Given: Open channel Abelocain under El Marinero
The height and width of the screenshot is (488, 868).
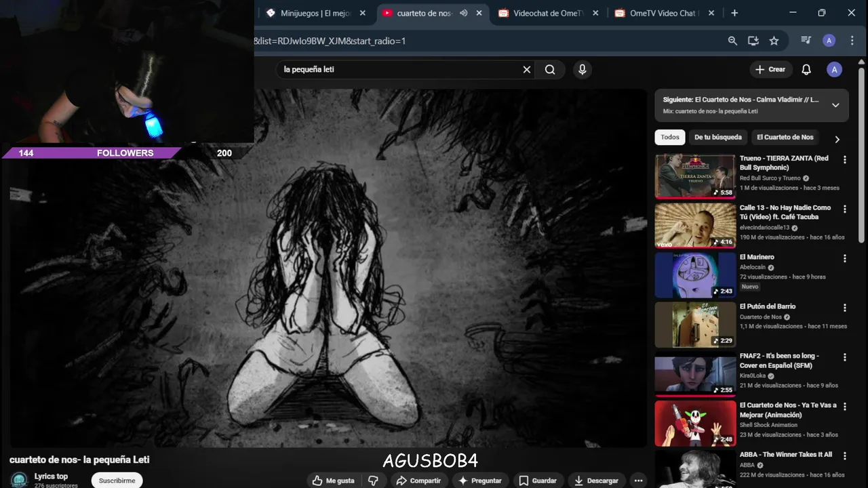Looking at the screenshot, I should coord(753,268).
